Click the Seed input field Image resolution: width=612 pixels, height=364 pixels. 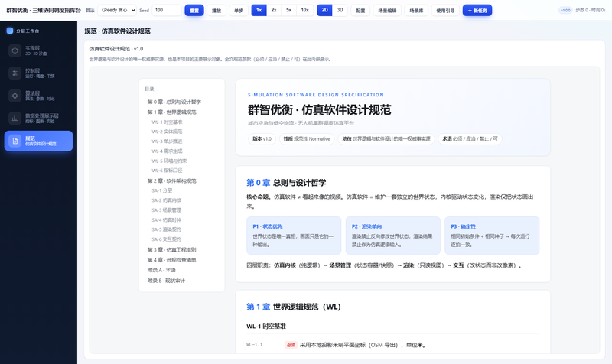(x=167, y=10)
